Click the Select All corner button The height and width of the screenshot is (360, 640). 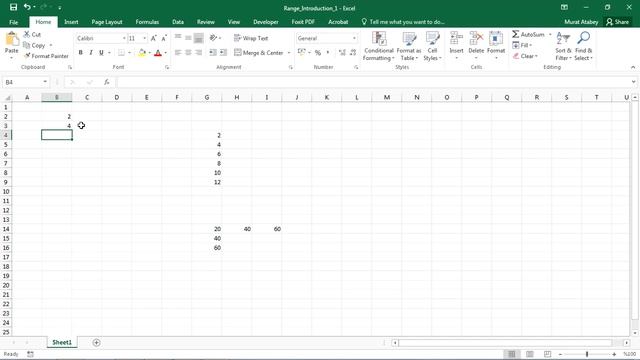tap(6, 97)
